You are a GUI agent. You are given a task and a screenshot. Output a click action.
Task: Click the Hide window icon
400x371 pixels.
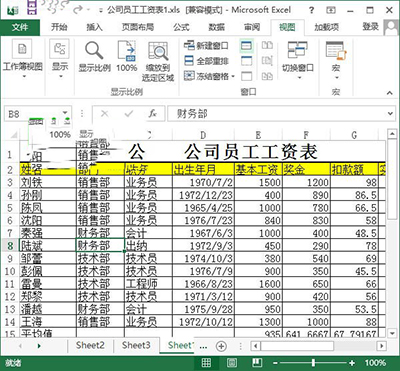click(x=246, y=61)
